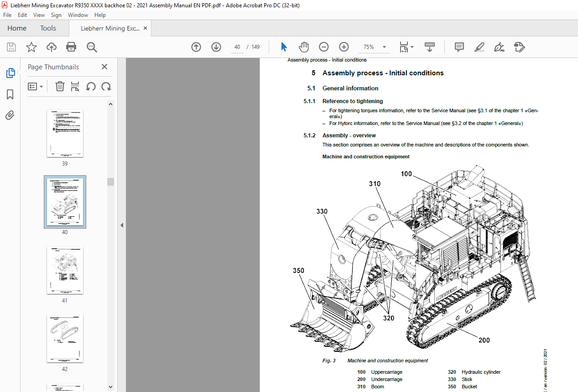Image resolution: width=578 pixels, height=392 pixels.
Task: Print the document with the printer icon
Action: tap(71, 47)
